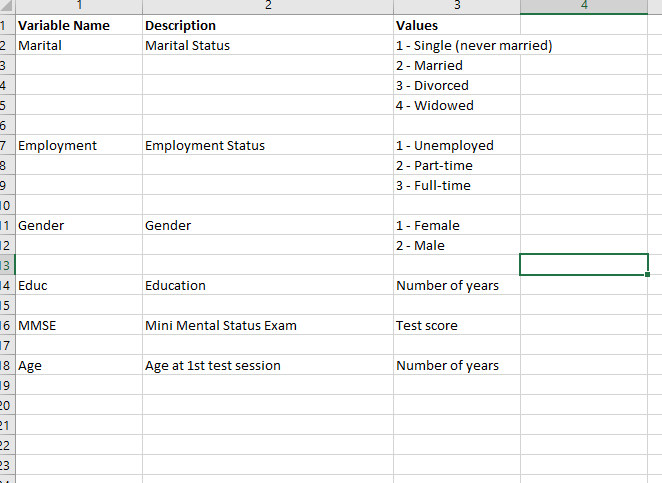Select column 4 via its header
662x483 pixels.
(584, 6)
